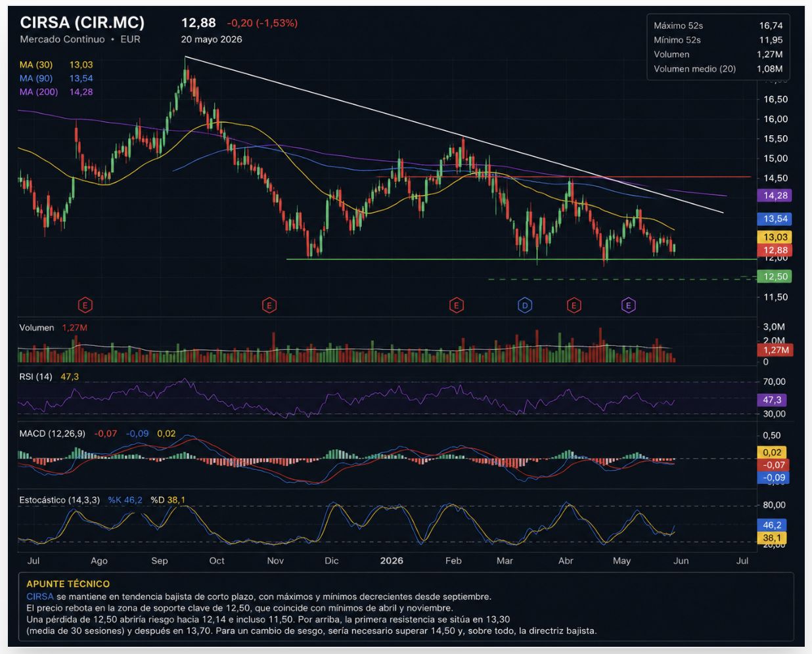Click the 70,00 RSI axis level
This screenshot has height=654, width=812.
coord(774,381)
